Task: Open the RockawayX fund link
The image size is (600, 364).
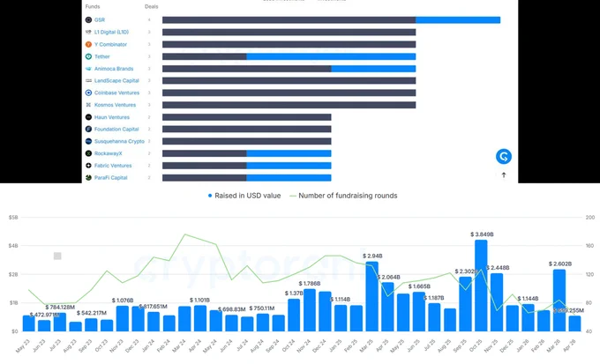Action: click(x=109, y=153)
